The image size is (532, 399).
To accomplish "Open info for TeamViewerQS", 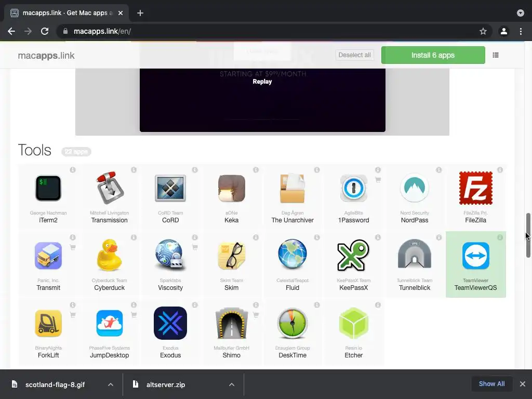I will 500,237.
